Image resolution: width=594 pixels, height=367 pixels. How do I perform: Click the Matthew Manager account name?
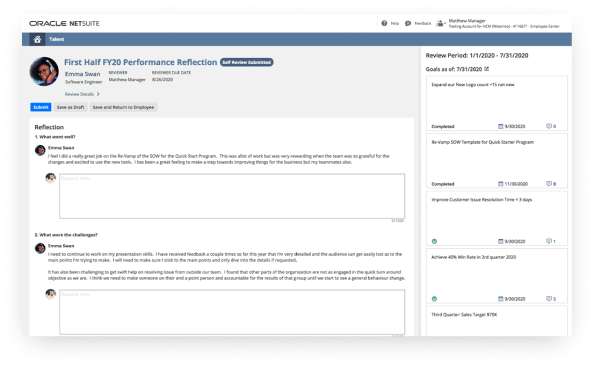click(x=467, y=21)
